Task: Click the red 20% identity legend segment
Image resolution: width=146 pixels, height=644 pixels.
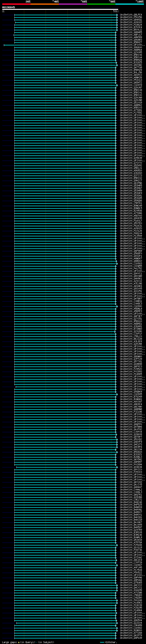Action: [16, 4]
